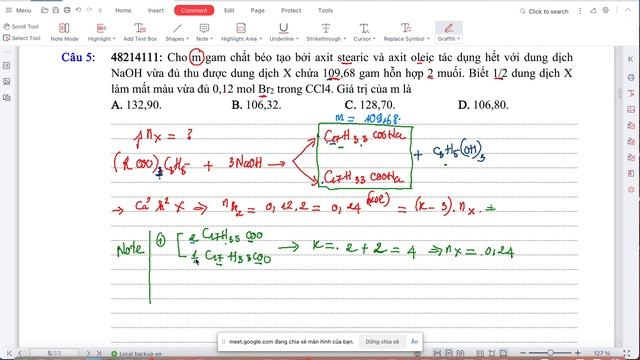Go to the last page button
This screenshot has width=640, height=360.
tap(99, 353)
